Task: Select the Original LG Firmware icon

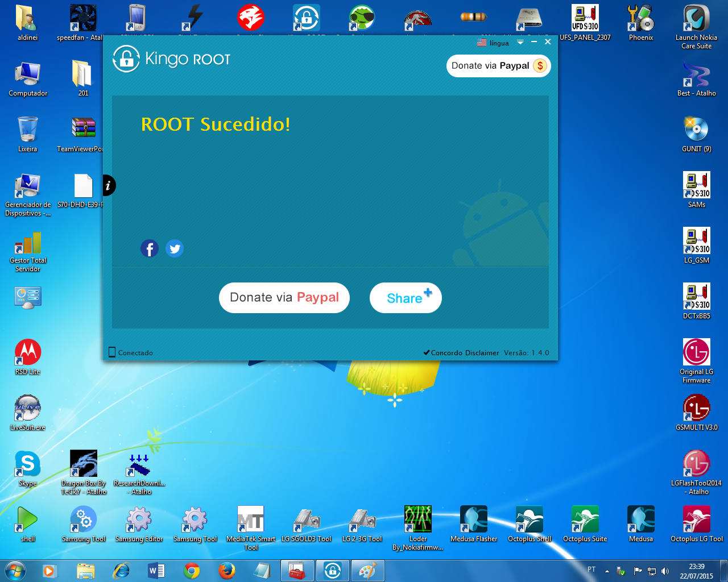Action: coord(697,360)
